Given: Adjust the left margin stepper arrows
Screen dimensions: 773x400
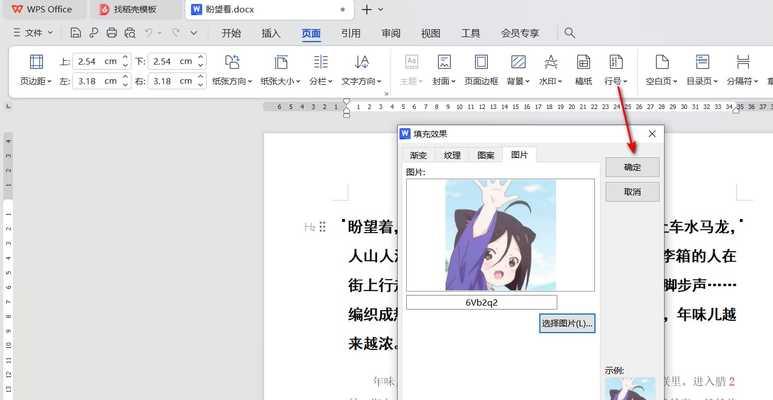Looking at the screenshot, I should [125, 81].
